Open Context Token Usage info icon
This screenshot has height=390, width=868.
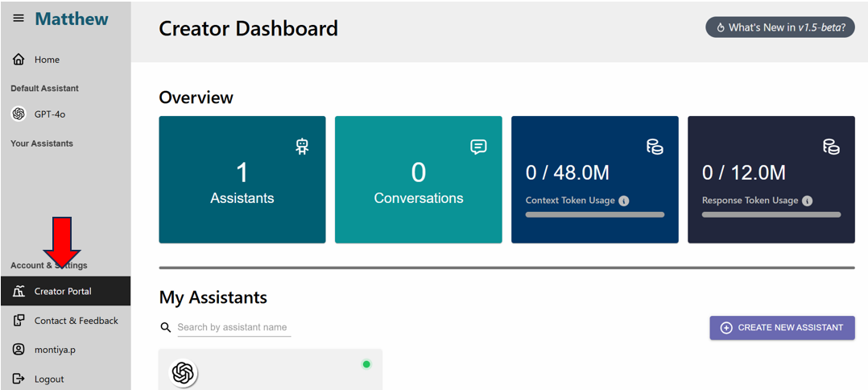[624, 201]
